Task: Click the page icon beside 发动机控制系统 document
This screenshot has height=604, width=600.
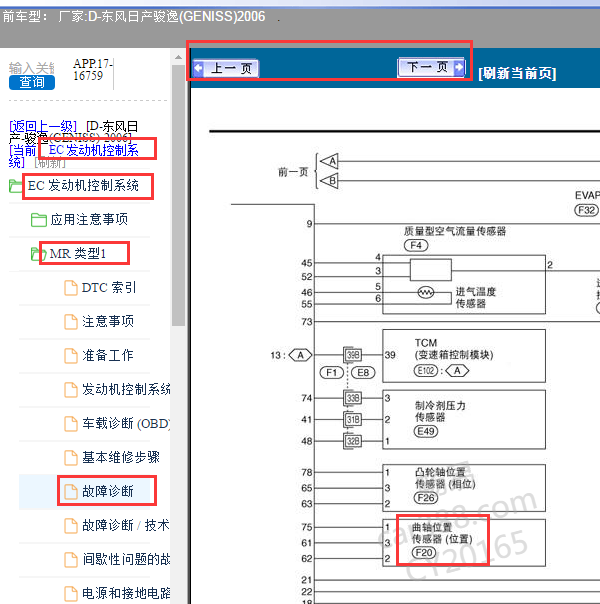Action: coord(71,390)
